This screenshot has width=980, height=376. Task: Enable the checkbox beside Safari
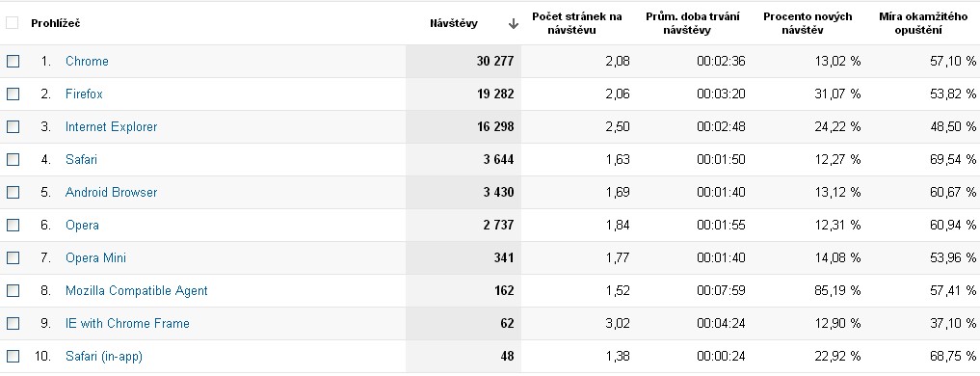pos(13,159)
